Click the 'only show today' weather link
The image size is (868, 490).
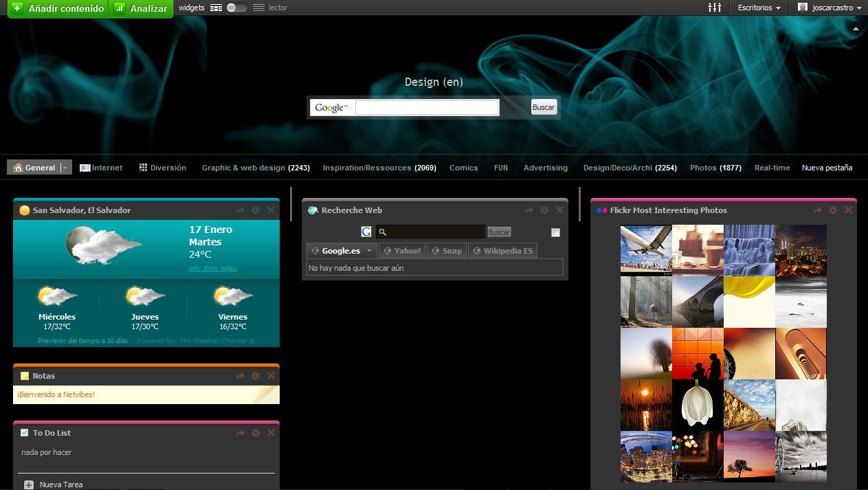coord(212,268)
